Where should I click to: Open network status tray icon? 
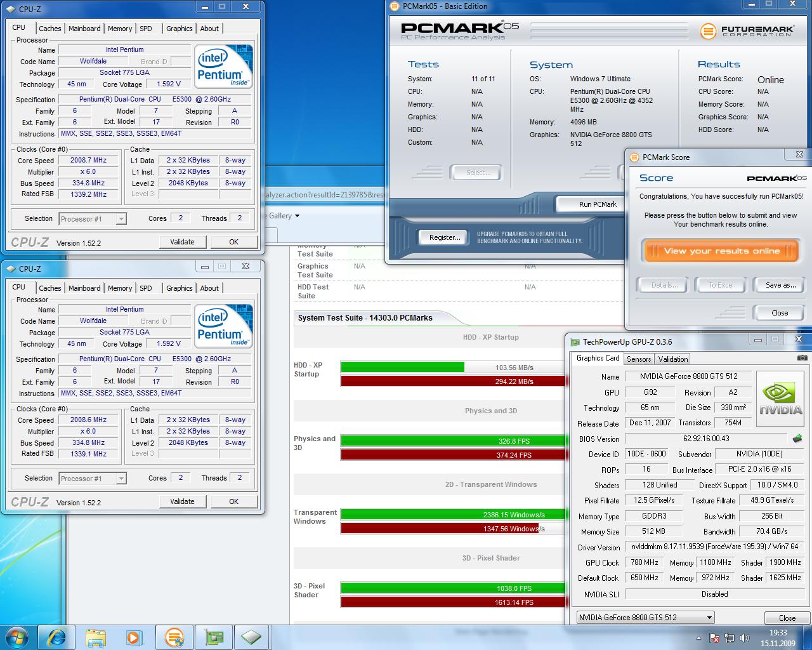730,637
